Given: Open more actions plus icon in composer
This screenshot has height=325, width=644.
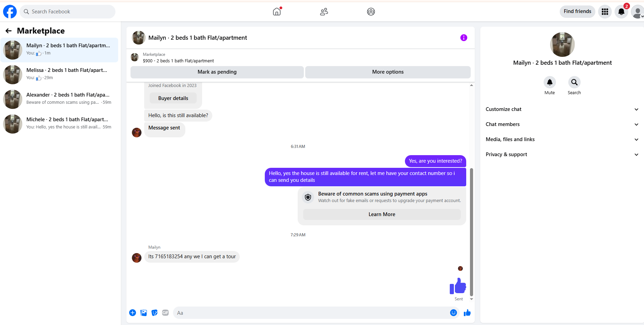Looking at the screenshot, I should coord(133,313).
